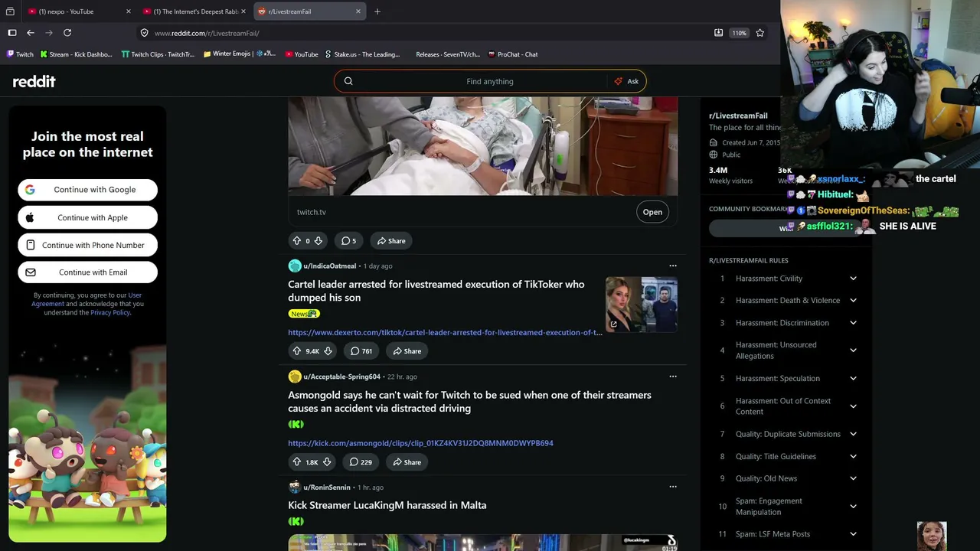Click the search magnifier icon in Find anything

(x=348, y=81)
